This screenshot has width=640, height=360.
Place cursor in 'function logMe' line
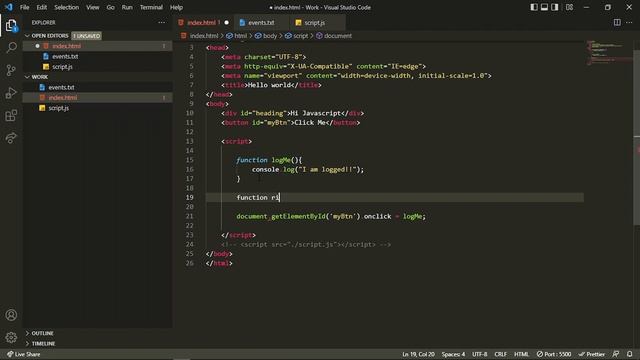(269, 160)
